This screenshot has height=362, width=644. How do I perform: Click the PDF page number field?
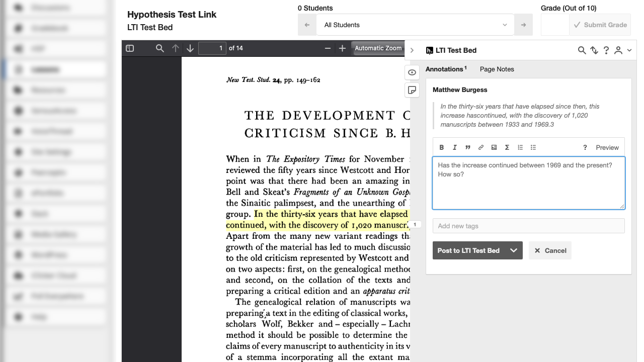[212, 48]
